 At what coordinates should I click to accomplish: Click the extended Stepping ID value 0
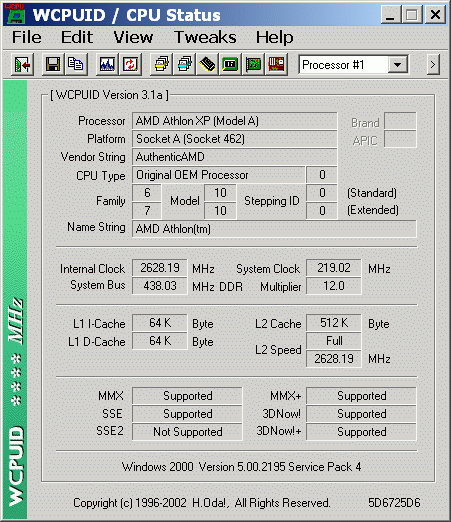[322, 211]
